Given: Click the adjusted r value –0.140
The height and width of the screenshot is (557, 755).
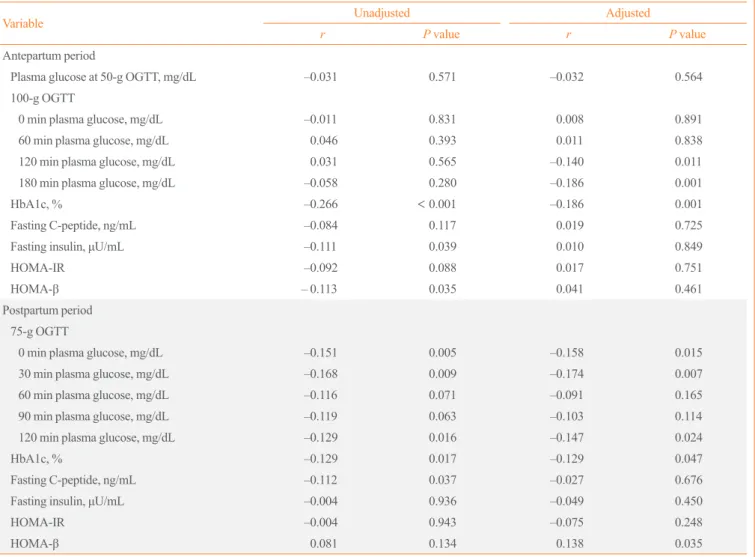Looking at the screenshot, I should click(567, 162).
